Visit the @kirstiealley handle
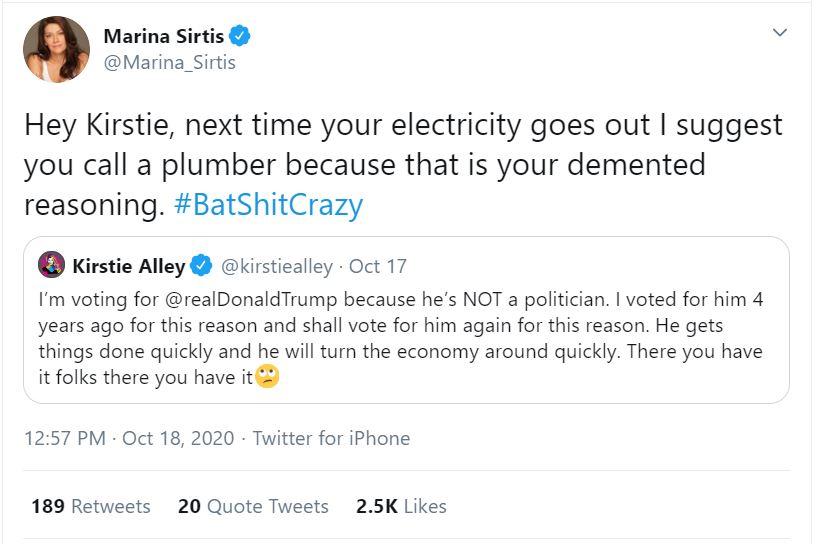 [276, 266]
